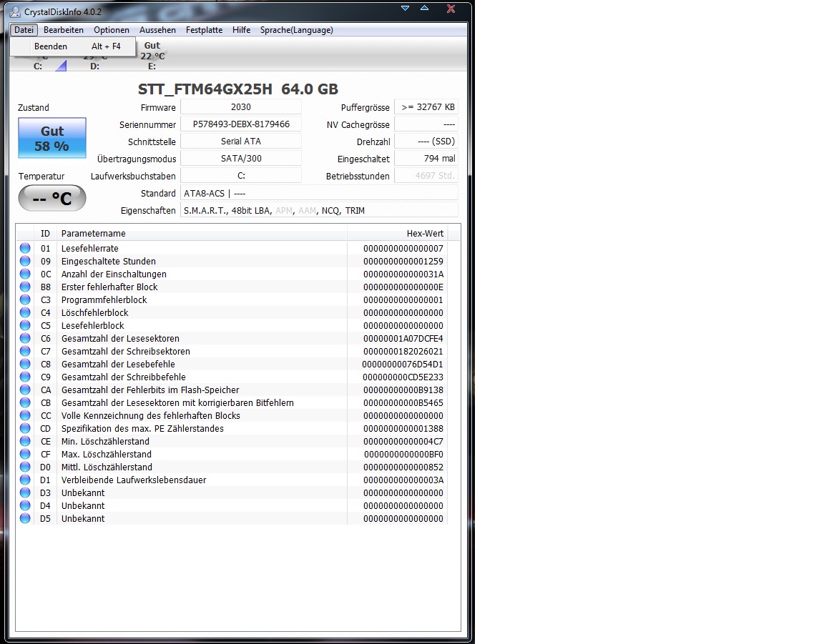Viewport: 824px width, 644px height.
Task: Click the Laufwerksbuchstaben field C:
Action: (x=240, y=175)
